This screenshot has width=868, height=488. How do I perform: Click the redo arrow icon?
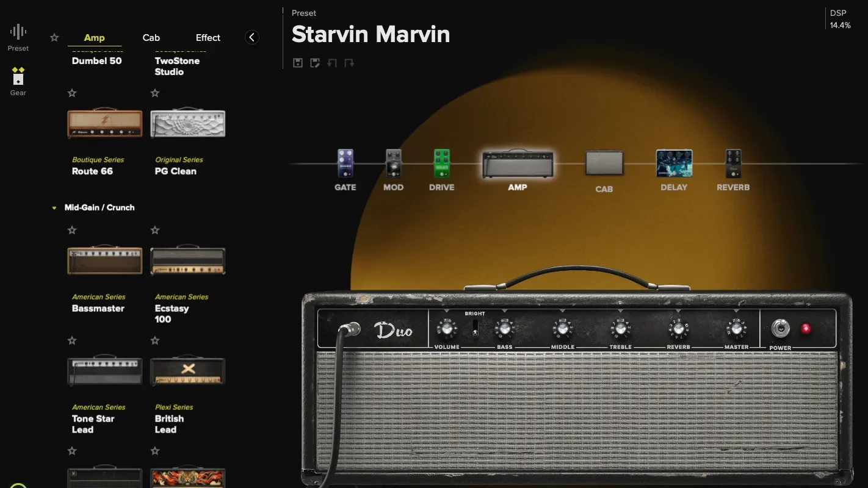coord(349,63)
